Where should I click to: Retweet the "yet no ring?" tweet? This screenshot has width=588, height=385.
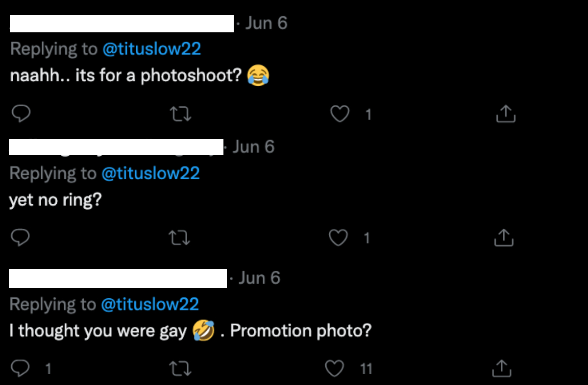pos(179,238)
